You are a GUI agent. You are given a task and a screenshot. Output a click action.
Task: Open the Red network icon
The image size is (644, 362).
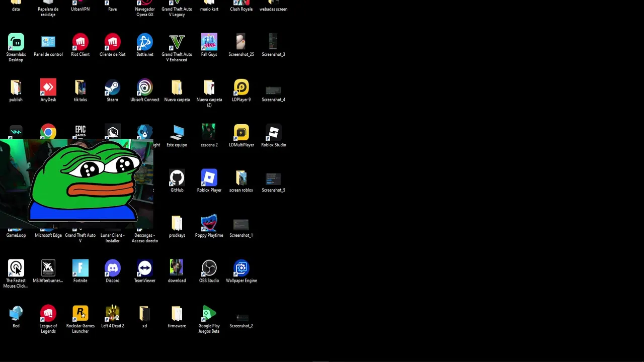click(16, 314)
